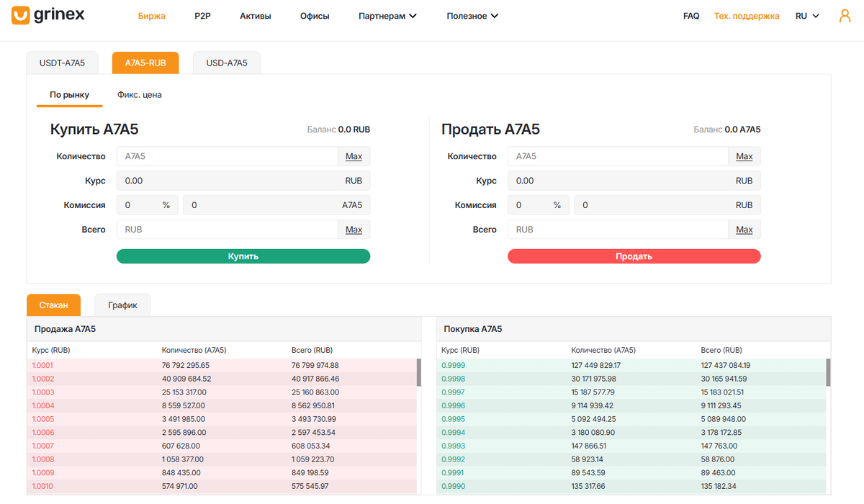
Task: Click buy quantity 127 449 829.17
Action: point(596,365)
